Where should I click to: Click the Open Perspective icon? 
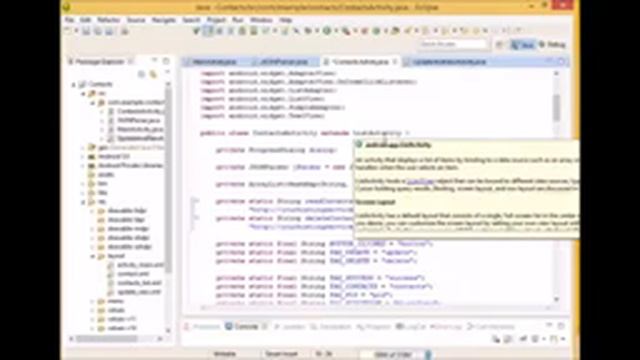pos(499,45)
